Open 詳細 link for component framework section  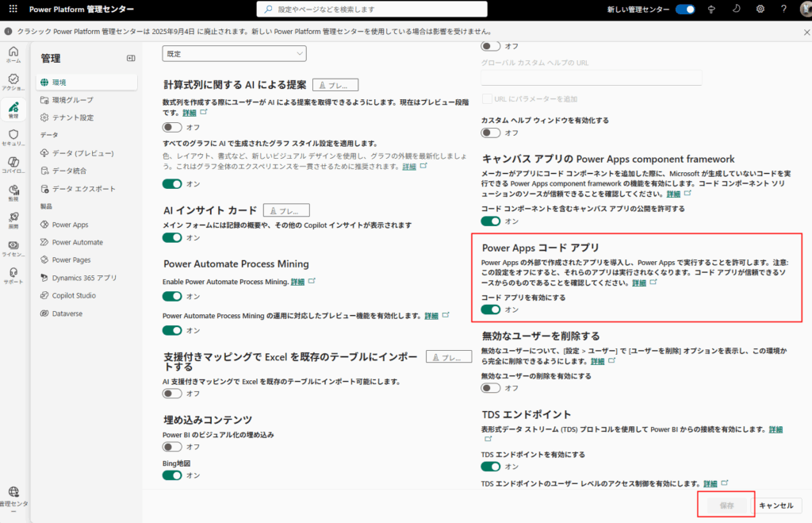click(x=673, y=194)
